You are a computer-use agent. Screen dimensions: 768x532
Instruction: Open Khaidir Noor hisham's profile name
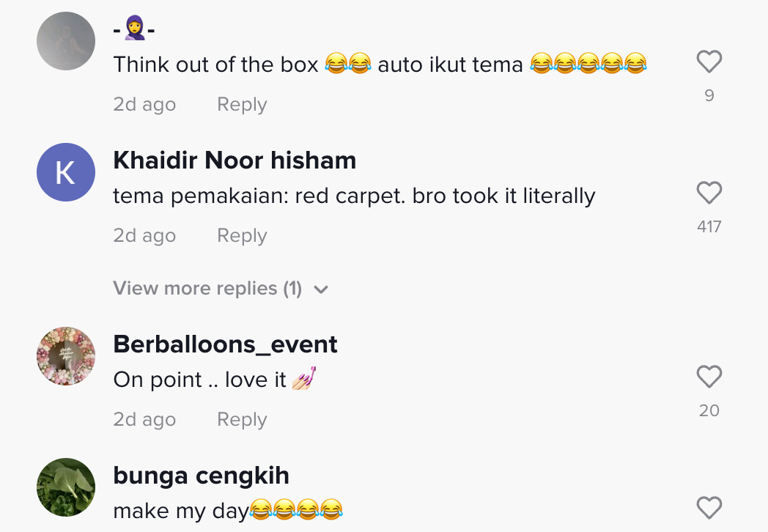point(235,160)
